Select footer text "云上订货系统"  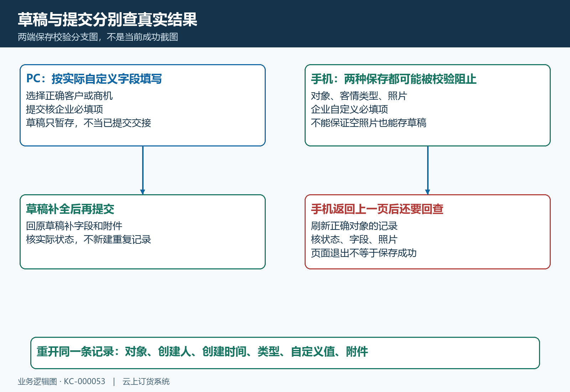pyautogui.click(x=146, y=382)
